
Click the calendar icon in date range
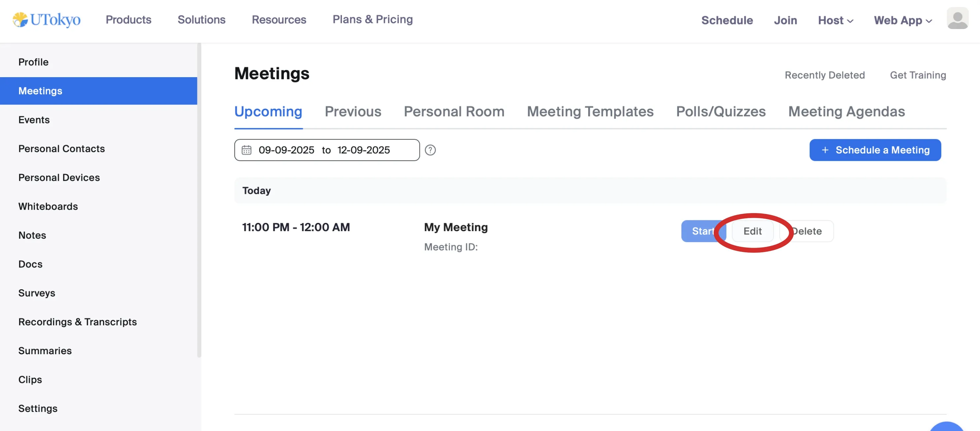point(247,150)
